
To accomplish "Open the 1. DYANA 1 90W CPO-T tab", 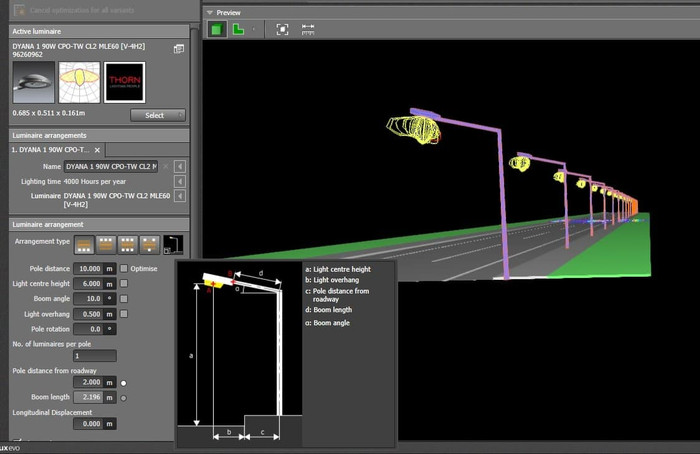I will coord(48,149).
